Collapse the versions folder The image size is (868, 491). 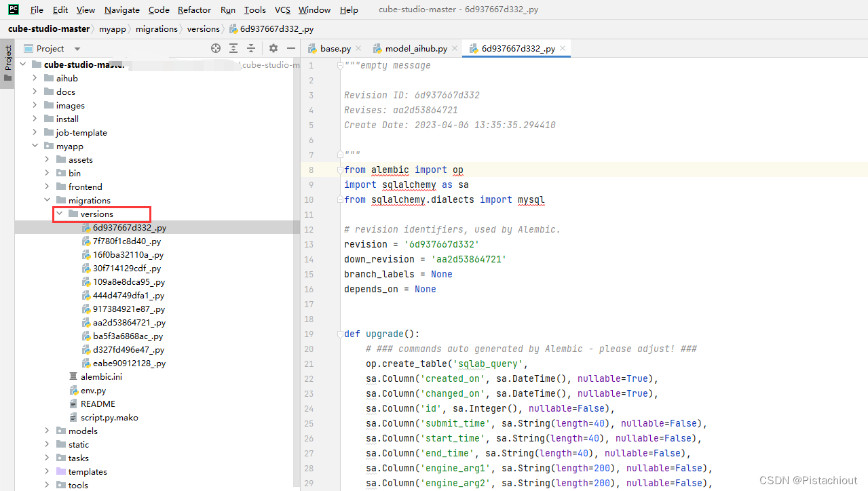[x=60, y=214]
